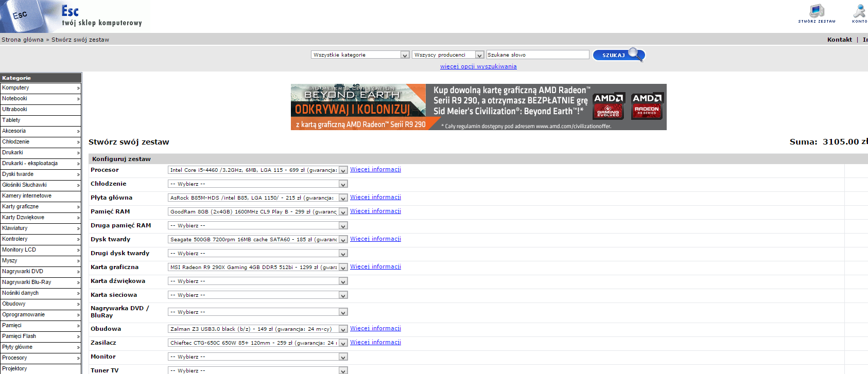Open Tablety category in sidebar
This screenshot has height=374, width=868.
click(x=41, y=120)
